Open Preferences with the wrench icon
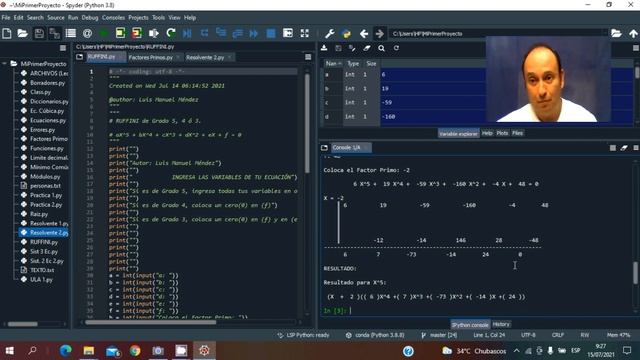 (330, 33)
